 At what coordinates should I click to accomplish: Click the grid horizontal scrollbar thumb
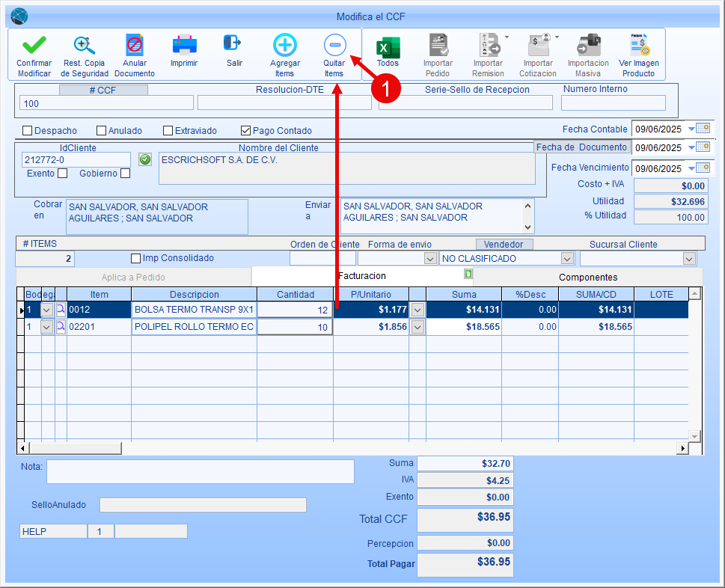click(76, 448)
